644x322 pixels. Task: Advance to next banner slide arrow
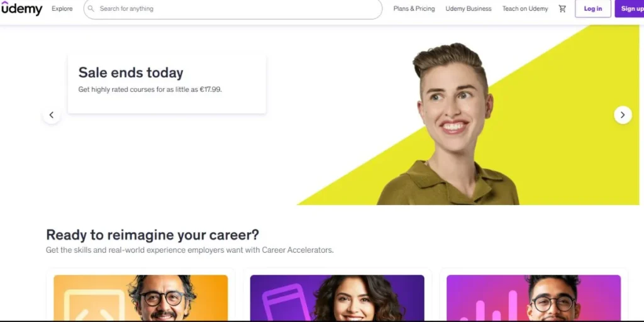pyautogui.click(x=623, y=115)
